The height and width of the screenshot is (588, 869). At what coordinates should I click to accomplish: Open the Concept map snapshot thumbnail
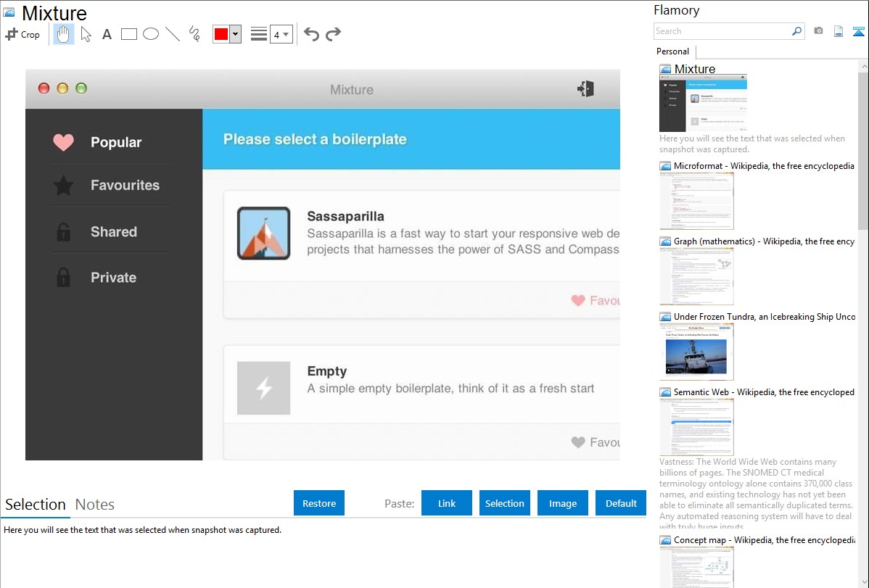click(x=696, y=567)
